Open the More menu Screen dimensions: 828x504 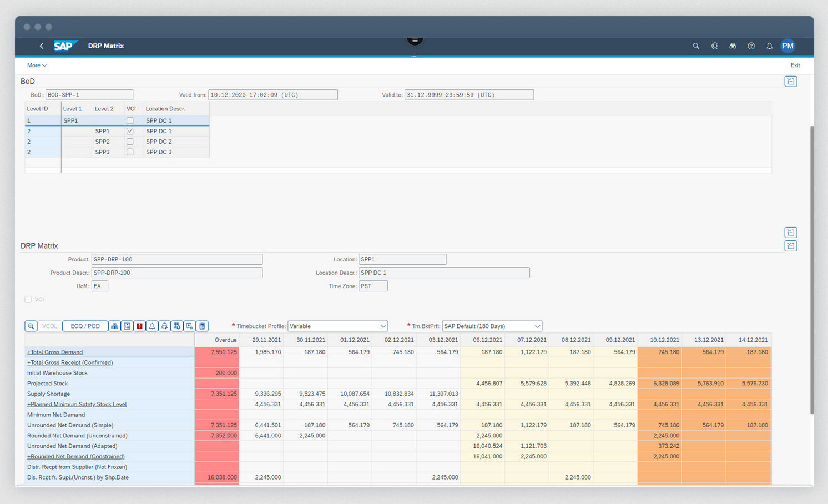point(37,65)
